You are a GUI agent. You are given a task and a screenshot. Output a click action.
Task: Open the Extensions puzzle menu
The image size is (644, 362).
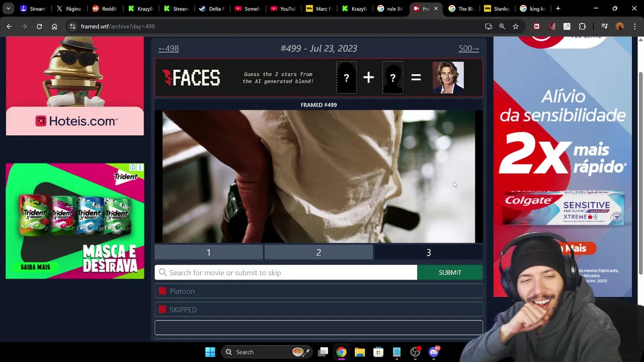point(583,26)
